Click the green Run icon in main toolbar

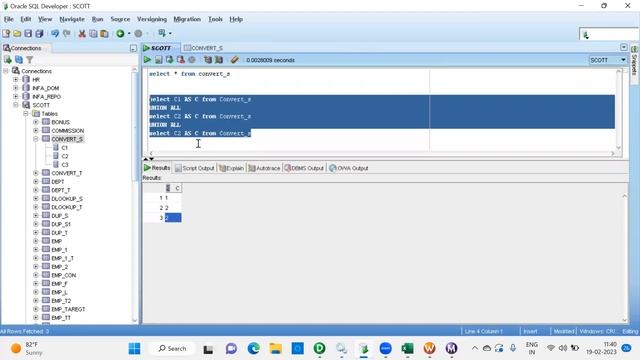(120, 33)
